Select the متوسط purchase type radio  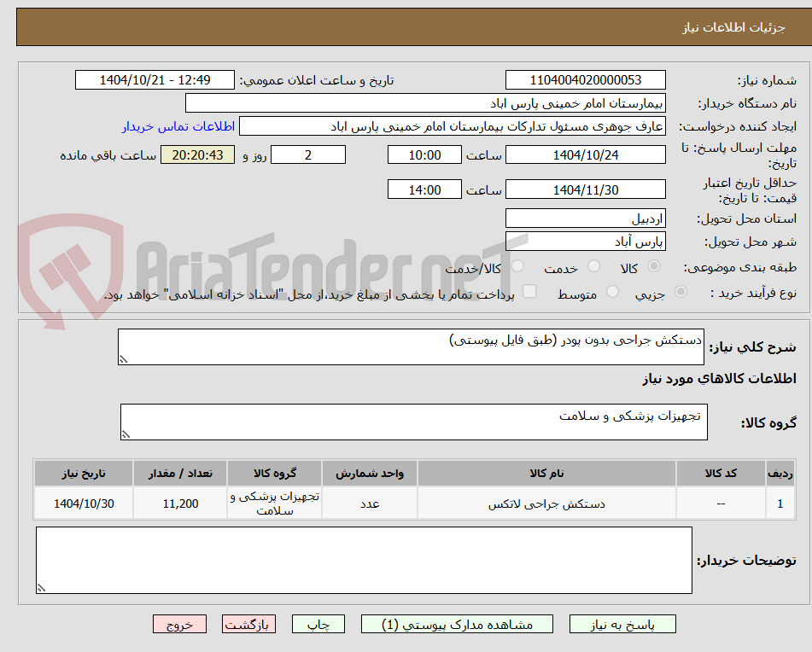click(x=612, y=293)
